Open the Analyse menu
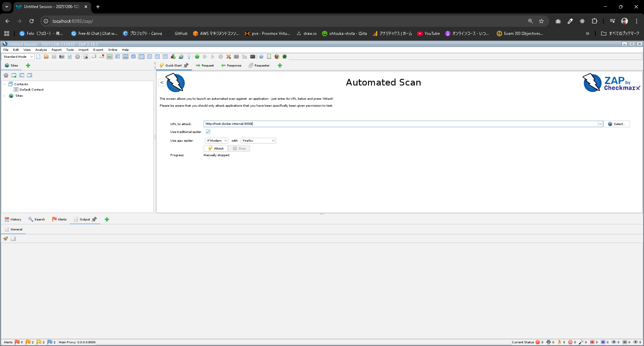 41,50
